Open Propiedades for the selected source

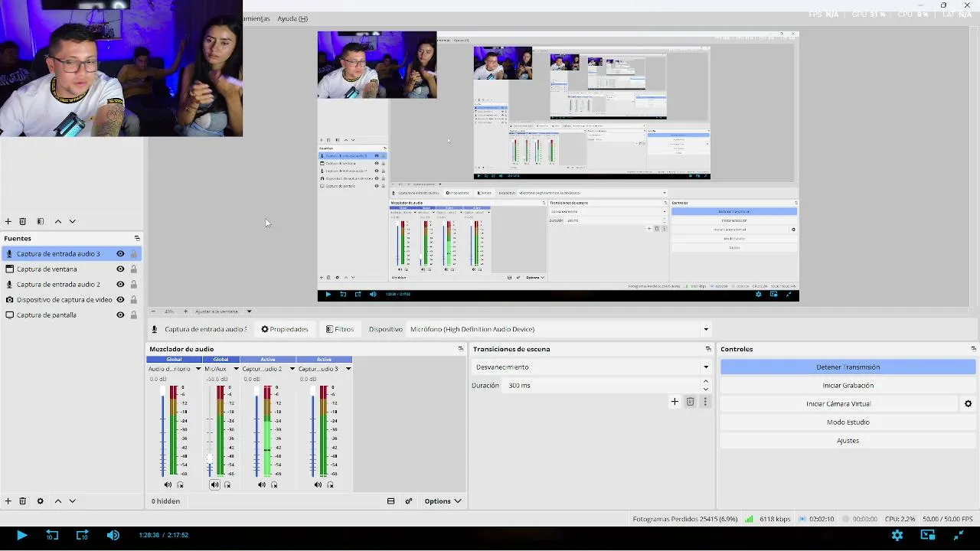pos(285,329)
